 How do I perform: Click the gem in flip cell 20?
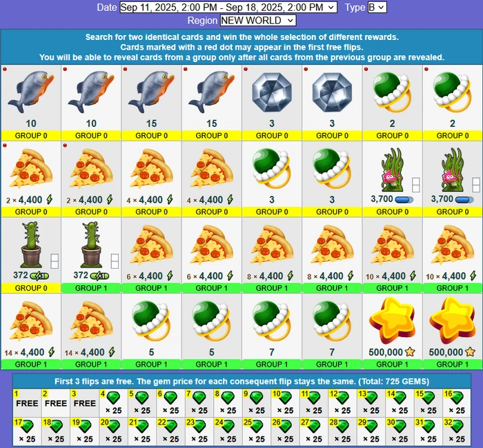point(113,427)
